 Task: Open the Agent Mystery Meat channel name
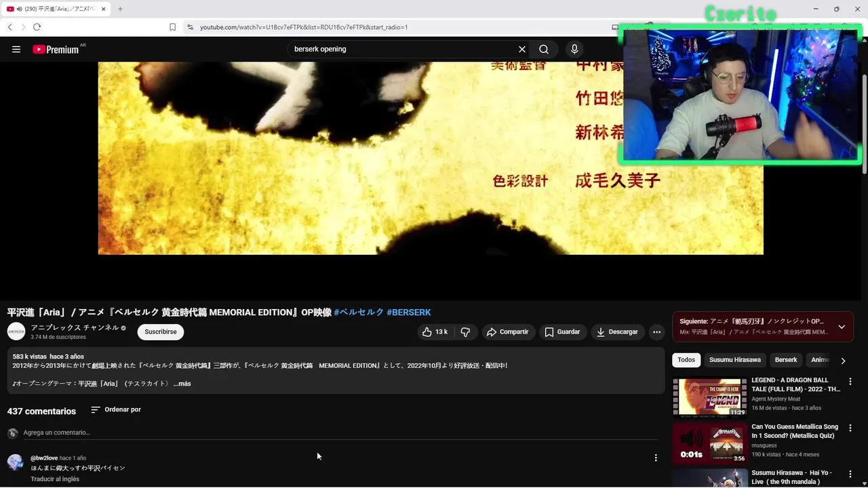point(776,399)
